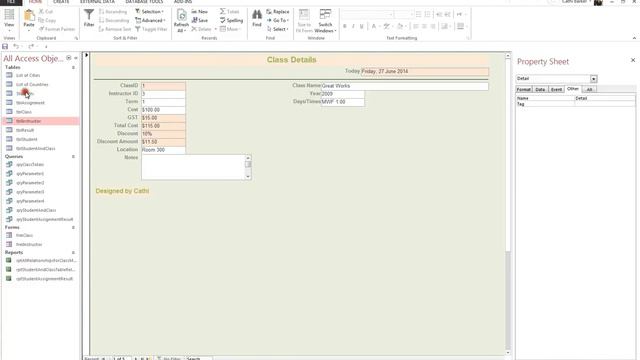Select the highlighted tblInstructor table
640x360 pixels.
pyautogui.click(x=41, y=121)
